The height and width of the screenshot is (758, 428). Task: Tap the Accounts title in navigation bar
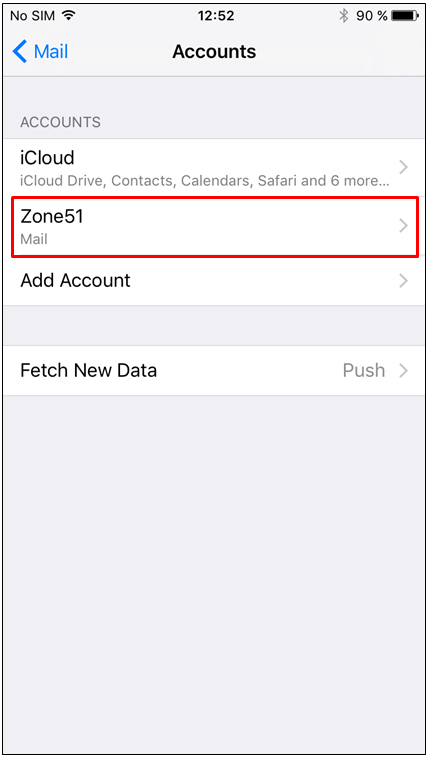click(x=214, y=51)
